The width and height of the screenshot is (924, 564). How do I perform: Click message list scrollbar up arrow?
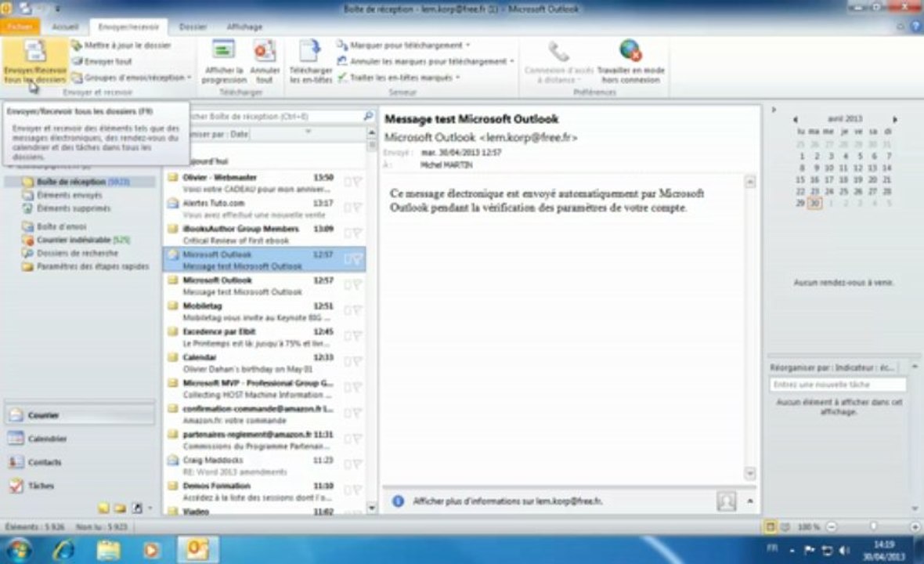372,133
